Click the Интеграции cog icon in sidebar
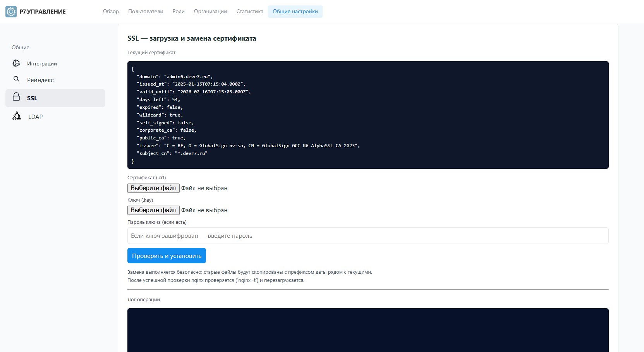Screen dimensions: 644x352 click(x=16, y=63)
